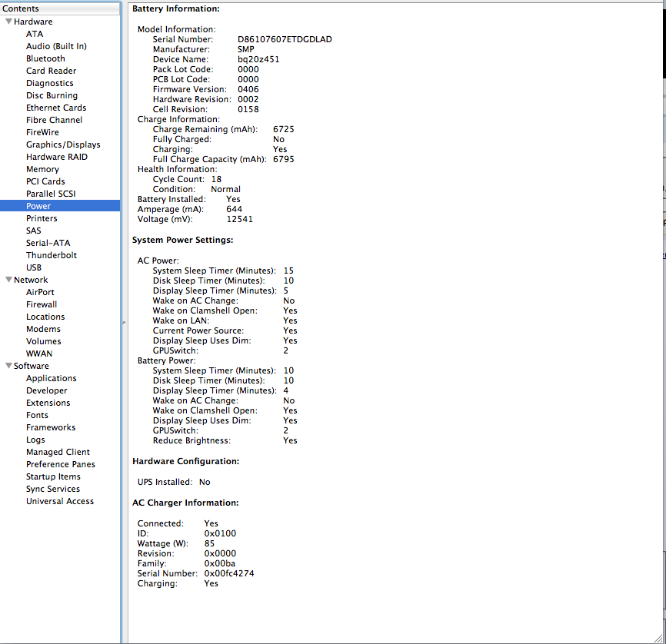The width and height of the screenshot is (666, 644).
Task: Select Hardware RAID entry
Action: pos(56,157)
